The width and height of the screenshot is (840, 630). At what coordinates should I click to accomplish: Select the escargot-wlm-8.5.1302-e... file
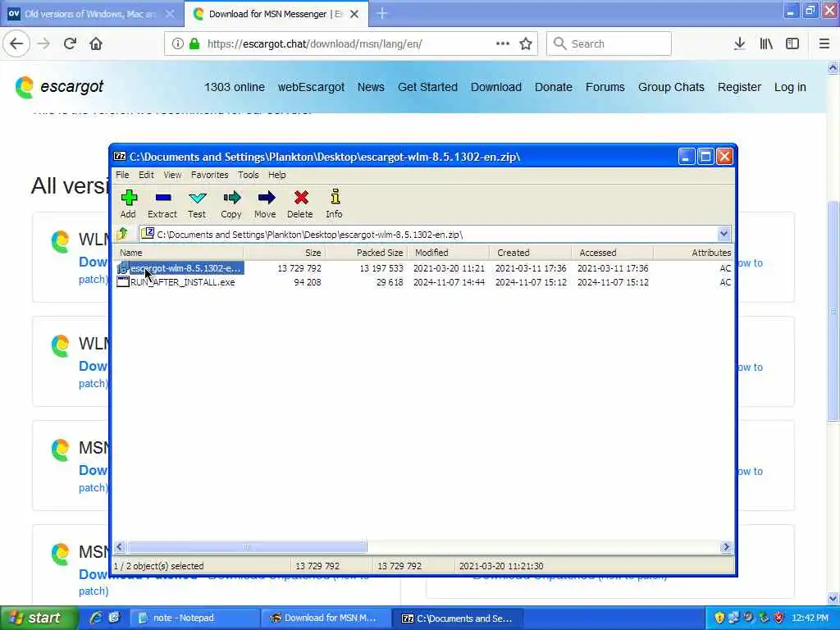tap(180, 268)
